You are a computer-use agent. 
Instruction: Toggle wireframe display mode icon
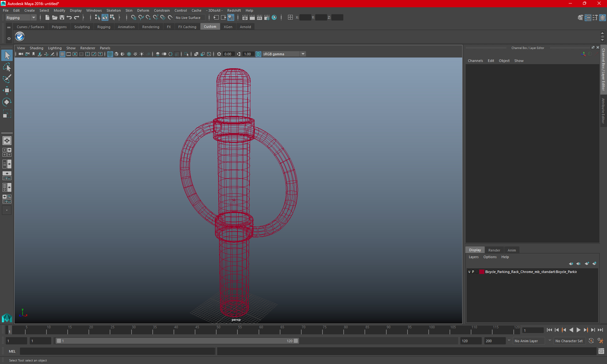[x=110, y=54]
